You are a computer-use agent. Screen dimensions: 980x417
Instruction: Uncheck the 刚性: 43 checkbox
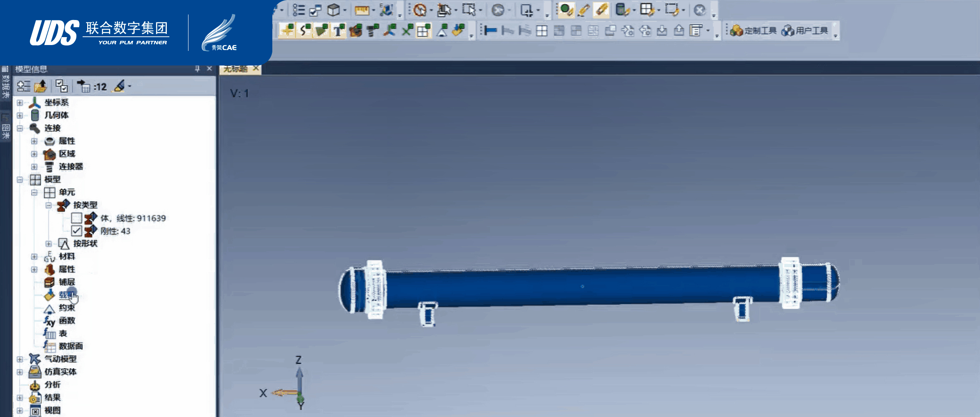pyautogui.click(x=76, y=231)
